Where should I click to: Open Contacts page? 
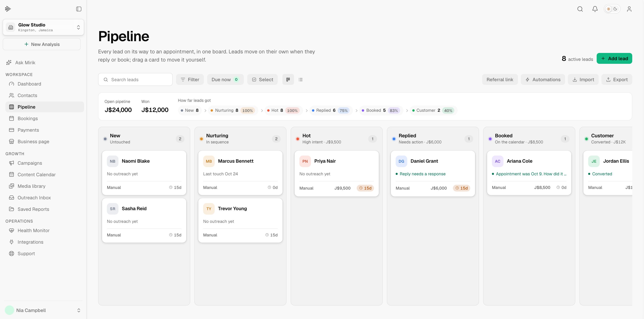click(x=45, y=95)
